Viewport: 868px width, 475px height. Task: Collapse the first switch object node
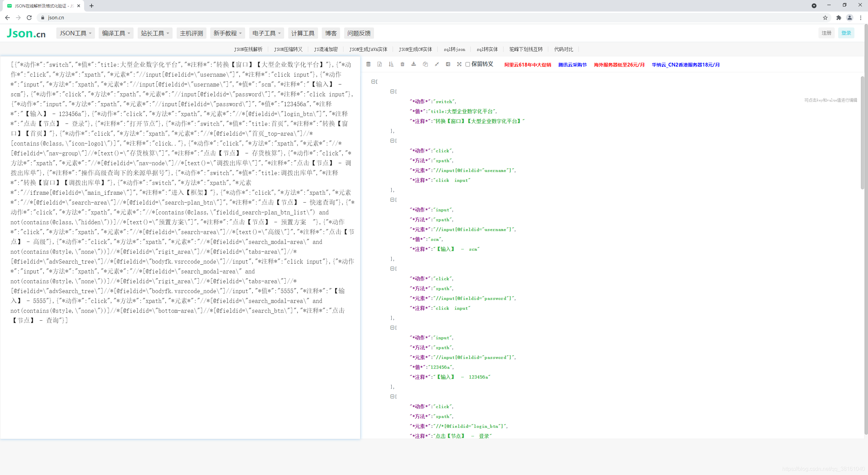pyautogui.click(x=392, y=91)
